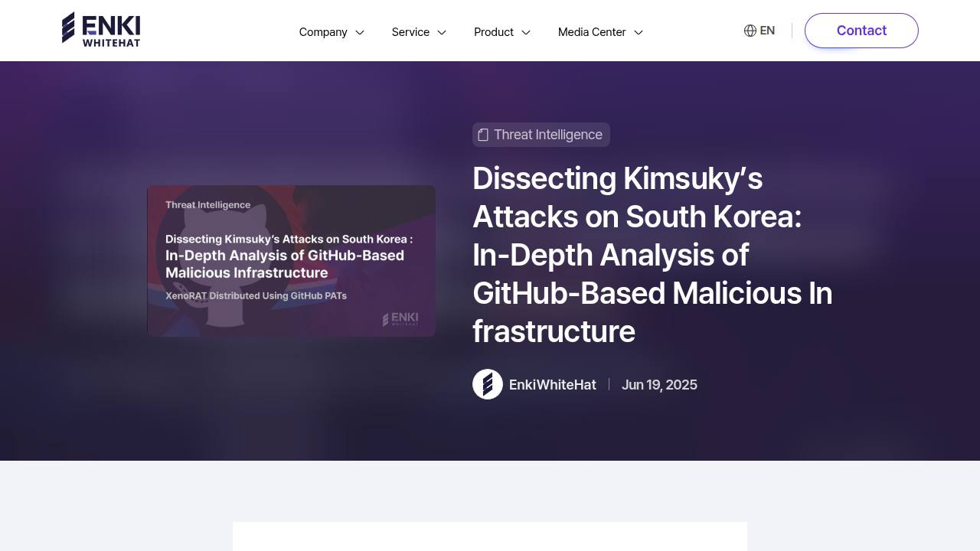Select the Threat Intelligence category tag

click(541, 135)
